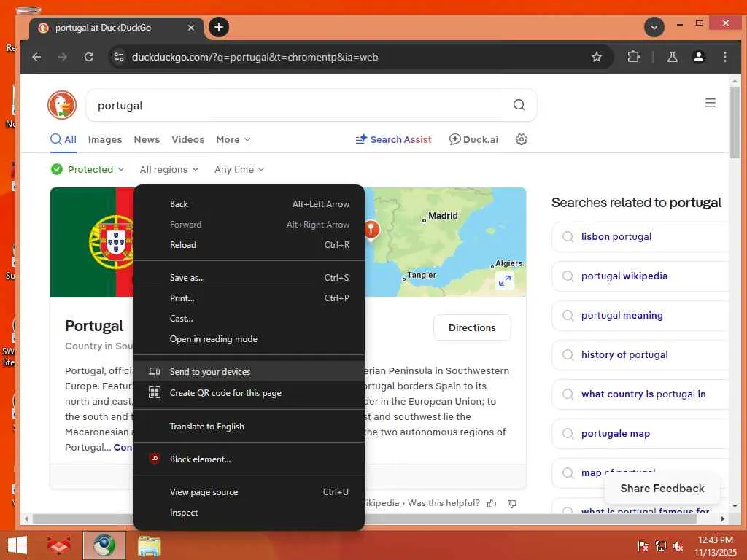Click the browser back arrow button
747x560 pixels.
[x=36, y=57]
